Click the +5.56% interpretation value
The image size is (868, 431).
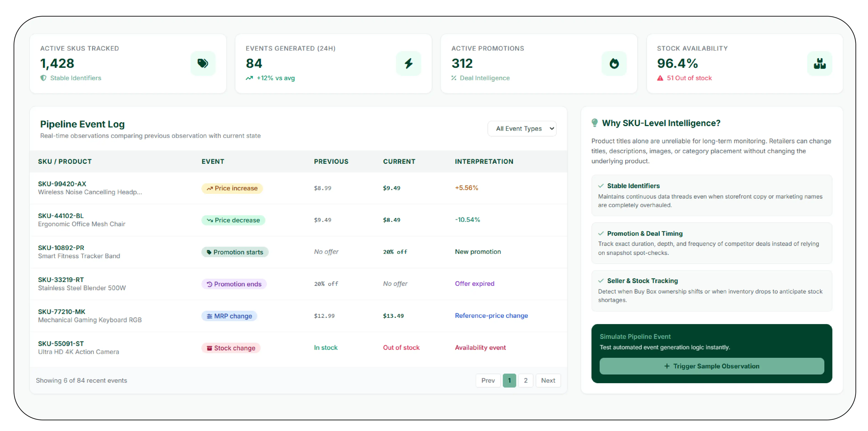466,188
